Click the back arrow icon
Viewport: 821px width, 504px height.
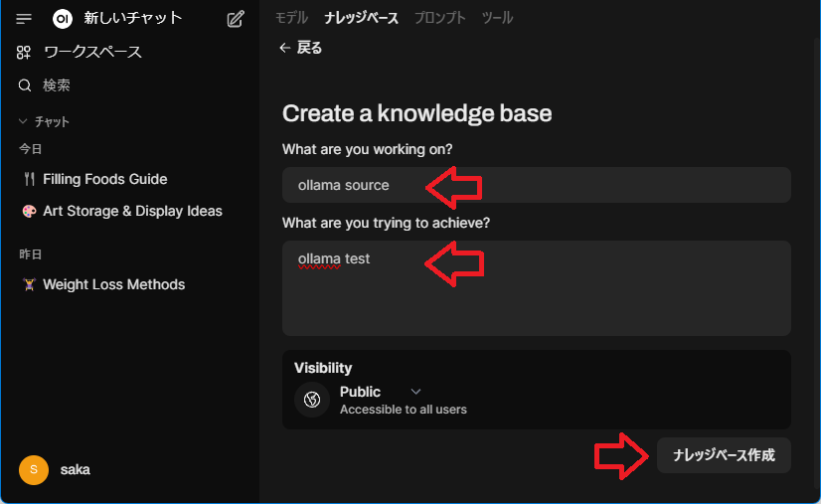(x=285, y=48)
